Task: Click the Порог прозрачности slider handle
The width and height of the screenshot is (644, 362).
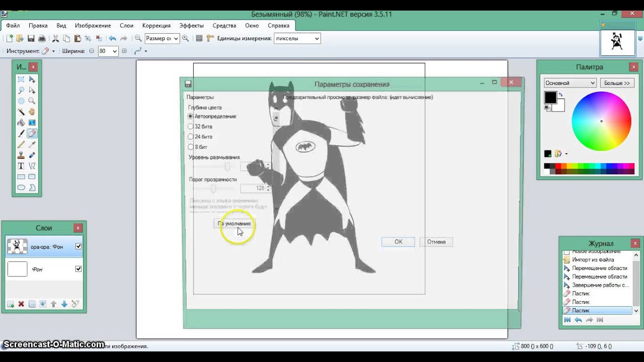Action: pos(213,189)
